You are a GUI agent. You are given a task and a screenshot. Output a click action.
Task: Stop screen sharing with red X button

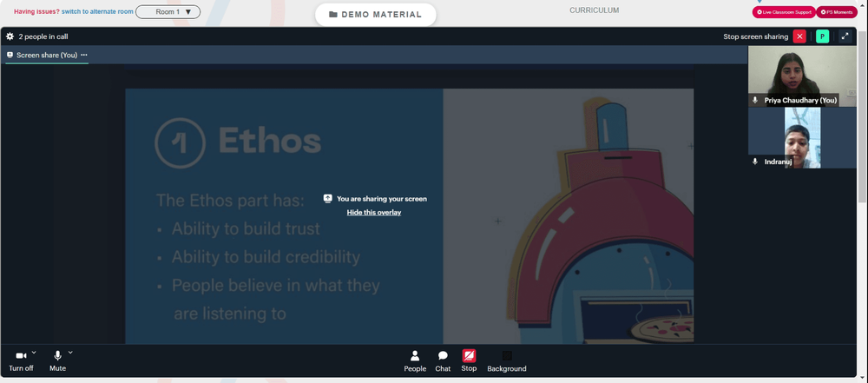click(x=799, y=36)
